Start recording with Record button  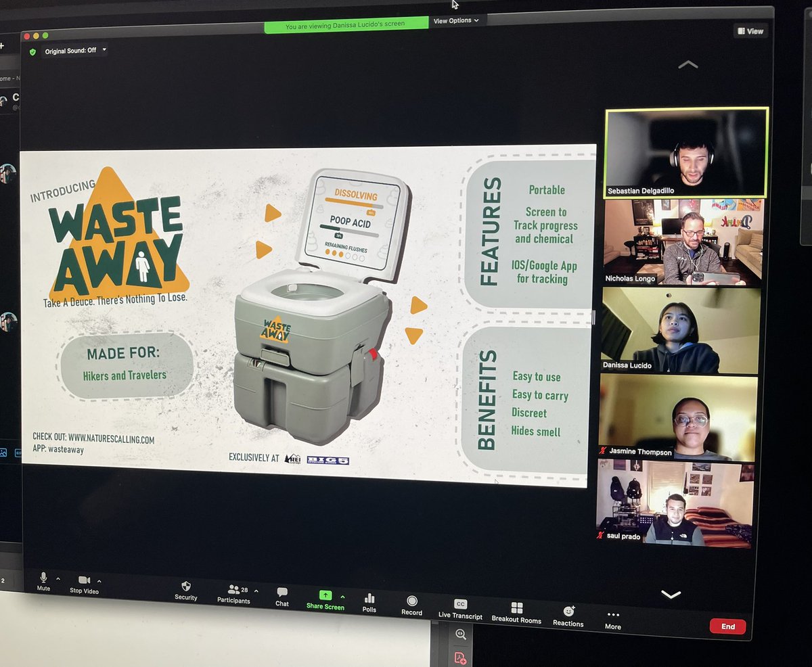[x=411, y=605]
